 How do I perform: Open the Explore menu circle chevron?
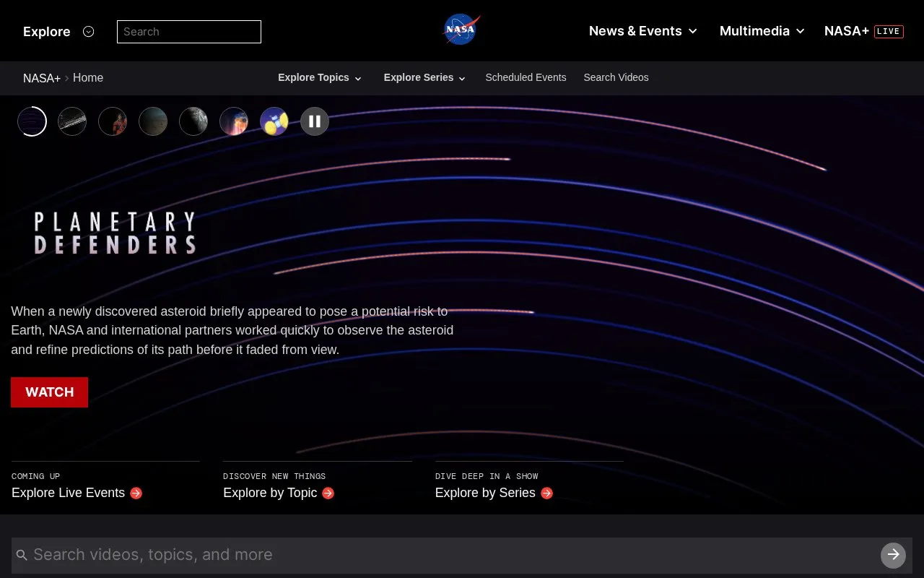[x=89, y=32]
